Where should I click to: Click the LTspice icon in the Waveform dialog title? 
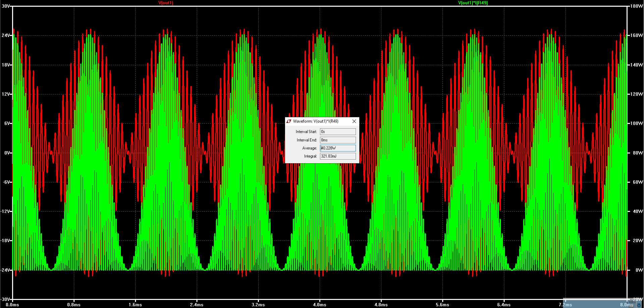289,121
